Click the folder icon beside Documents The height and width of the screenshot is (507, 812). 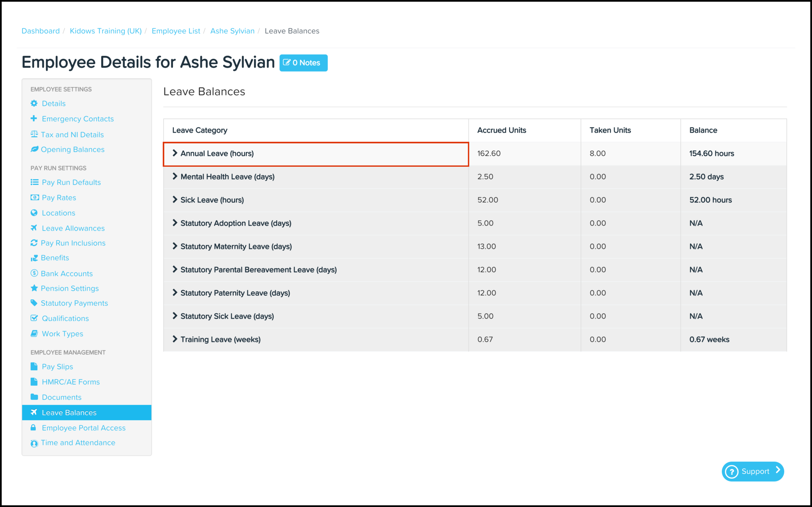tap(34, 397)
